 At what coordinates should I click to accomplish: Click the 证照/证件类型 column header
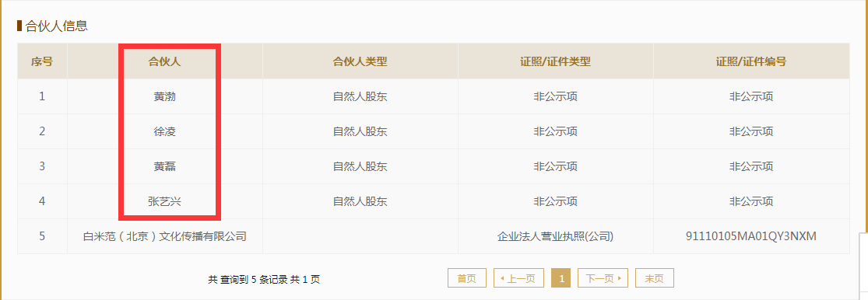click(555, 61)
